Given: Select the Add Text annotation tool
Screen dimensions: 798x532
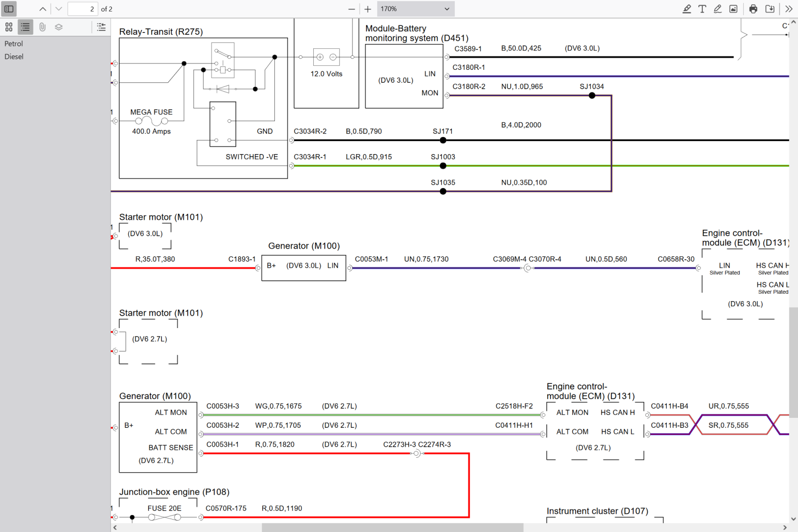Looking at the screenshot, I should 702,9.
